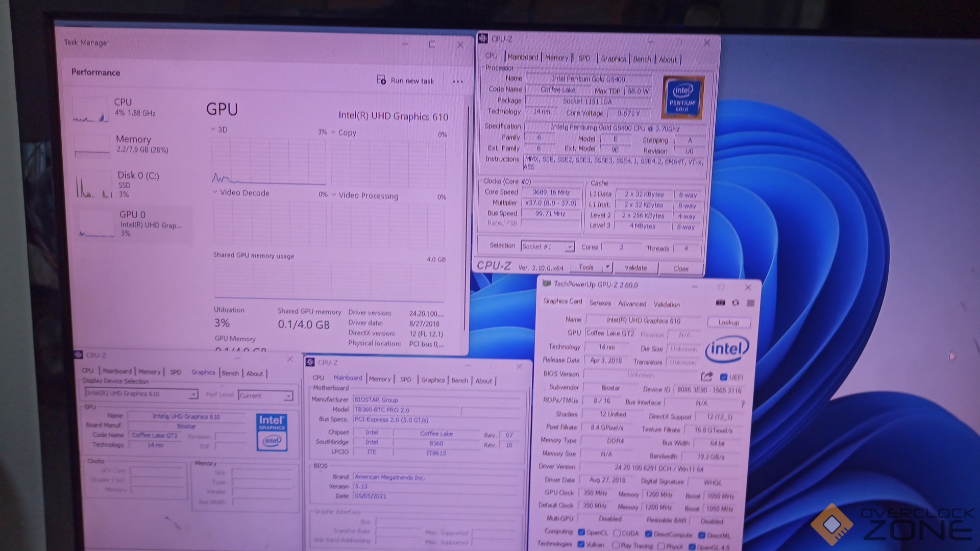Screen dimensions: 980x551
Task: Toggle the OpenCL checkbox
Action: click(x=581, y=532)
